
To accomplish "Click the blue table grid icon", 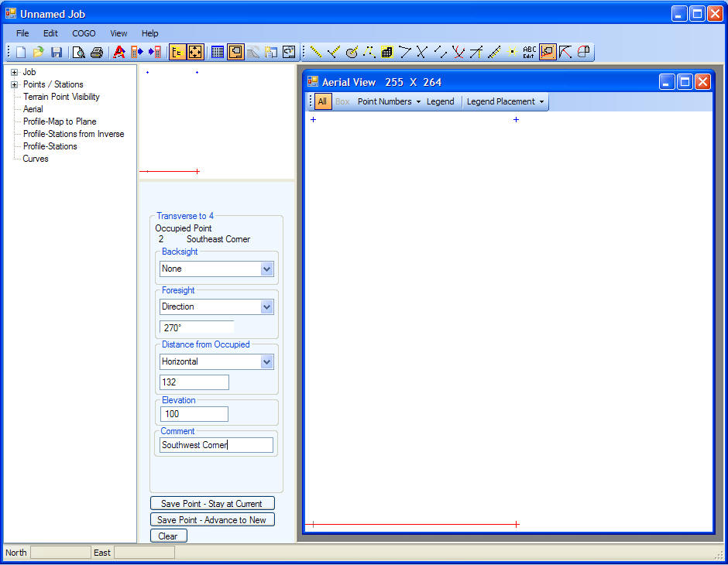I will tap(218, 52).
